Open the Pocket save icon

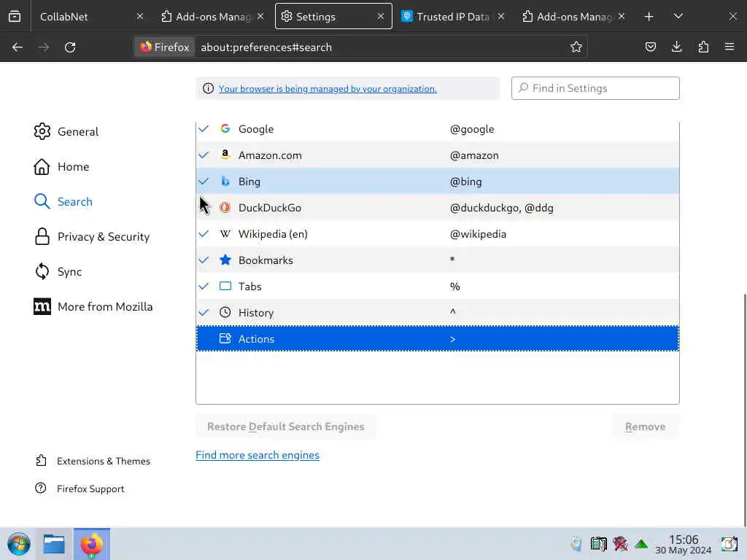pyautogui.click(x=650, y=47)
